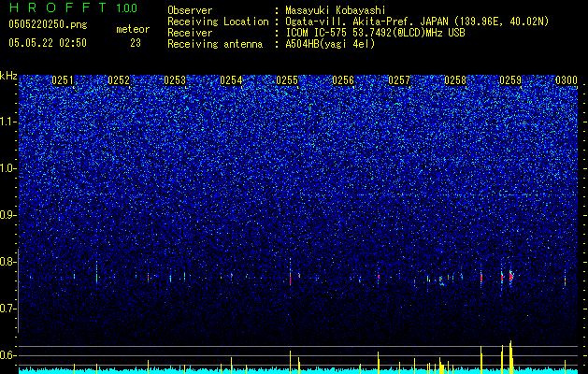Click the 0258 time marker

point(455,80)
